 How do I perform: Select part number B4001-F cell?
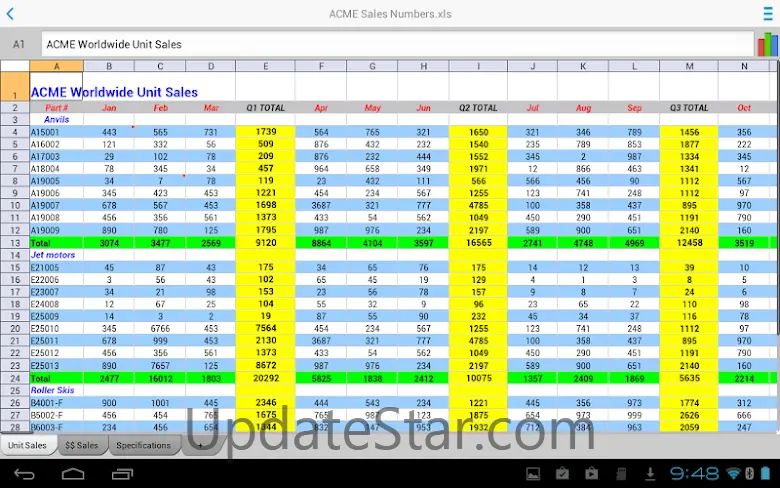pyautogui.click(x=56, y=402)
